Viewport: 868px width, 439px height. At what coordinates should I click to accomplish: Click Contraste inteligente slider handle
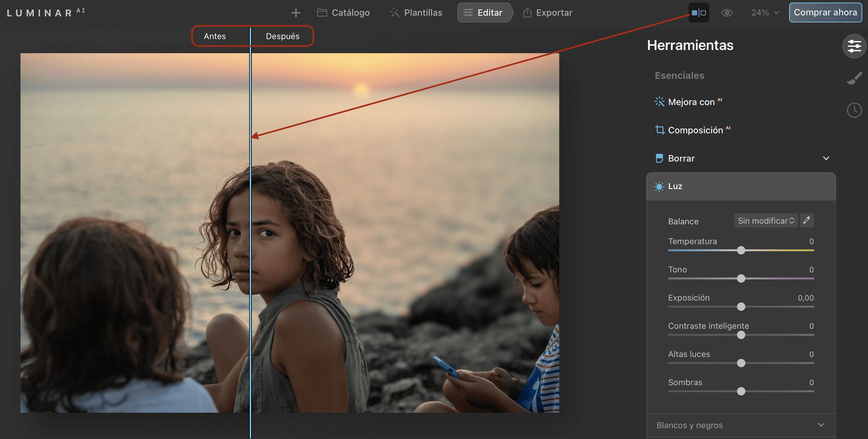pos(741,335)
